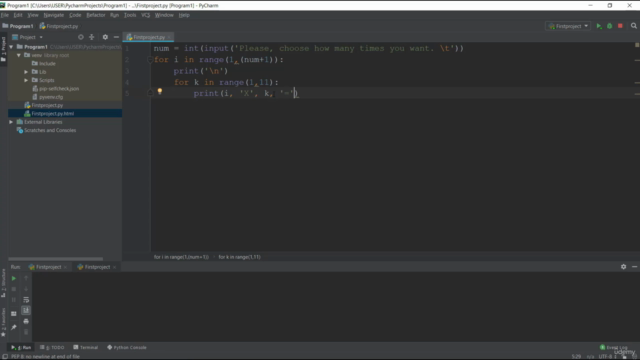Open the Code menu

[x=75, y=15]
